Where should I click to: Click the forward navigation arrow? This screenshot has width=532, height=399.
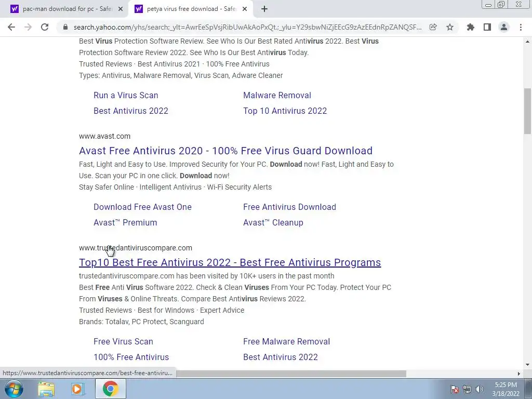coord(28,27)
